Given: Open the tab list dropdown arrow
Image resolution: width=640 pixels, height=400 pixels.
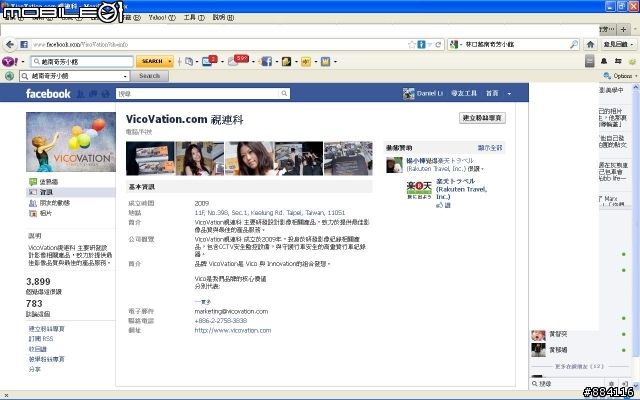Looking at the screenshot, I should [x=635, y=30].
